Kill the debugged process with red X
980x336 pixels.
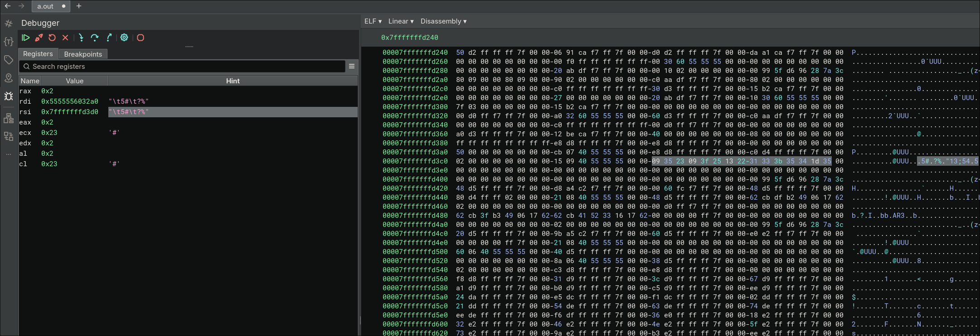coord(65,38)
